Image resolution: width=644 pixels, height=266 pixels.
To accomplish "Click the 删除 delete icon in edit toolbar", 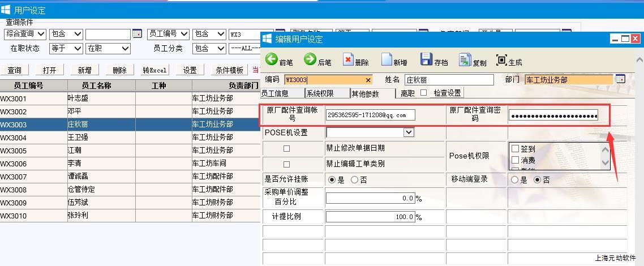I will (x=348, y=60).
